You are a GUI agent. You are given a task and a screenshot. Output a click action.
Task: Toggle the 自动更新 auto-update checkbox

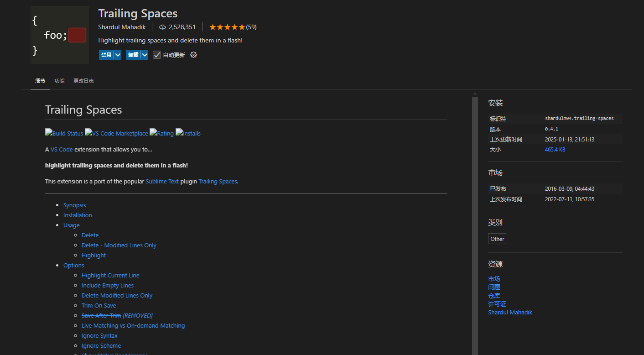click(x=157, y=55)
